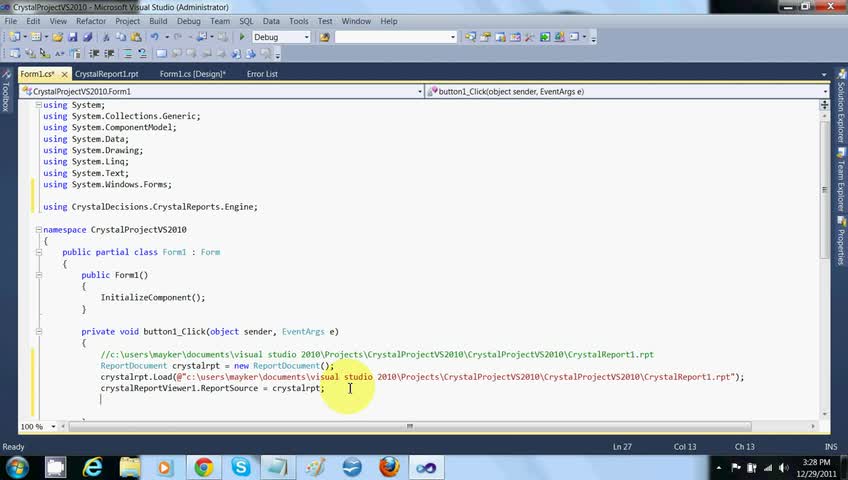Screen dimensions: 848x480
Task: Open Skype from the taskbar
Action: tap(241, 467)
